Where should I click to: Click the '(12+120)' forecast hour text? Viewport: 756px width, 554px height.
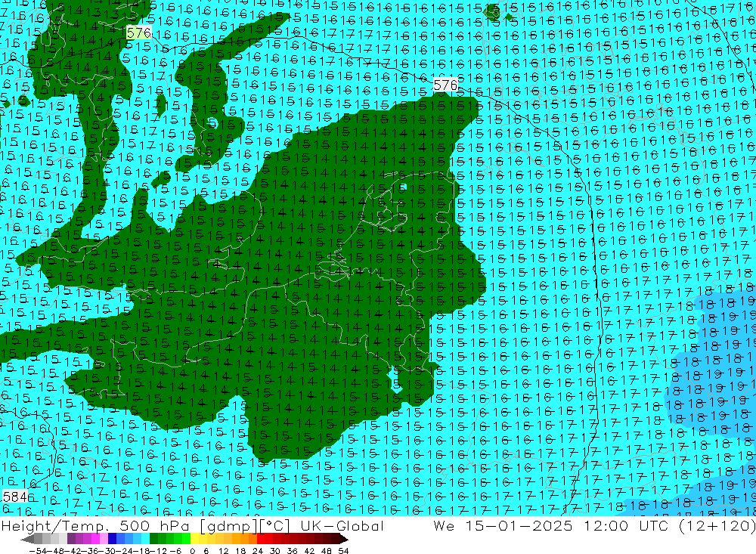[717, 526]
